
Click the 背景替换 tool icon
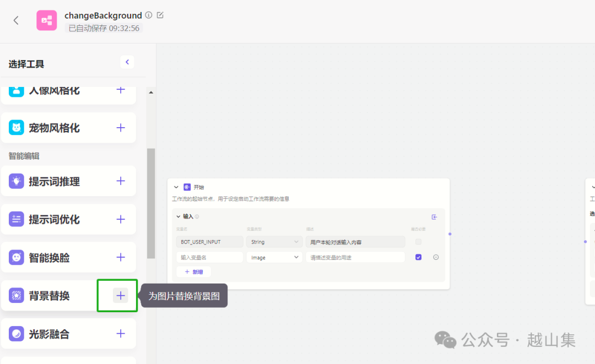pos(17,295)
